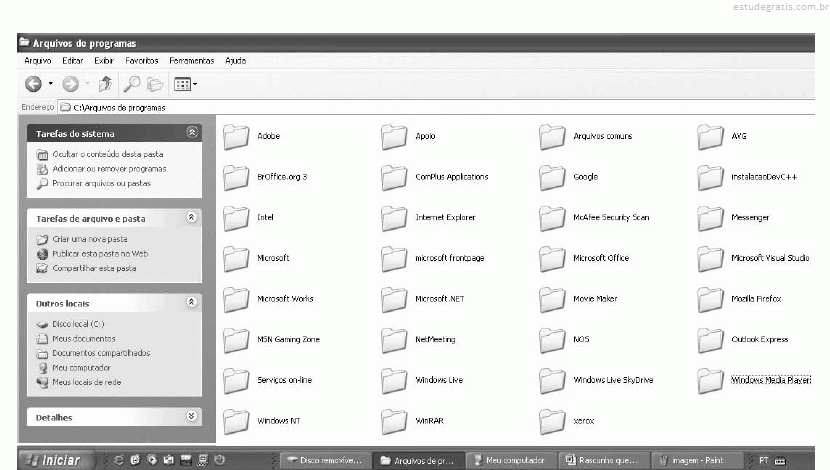Select the Microsoft Office folder icon
This screenshot has width=830, height=470.
point(552,259)
